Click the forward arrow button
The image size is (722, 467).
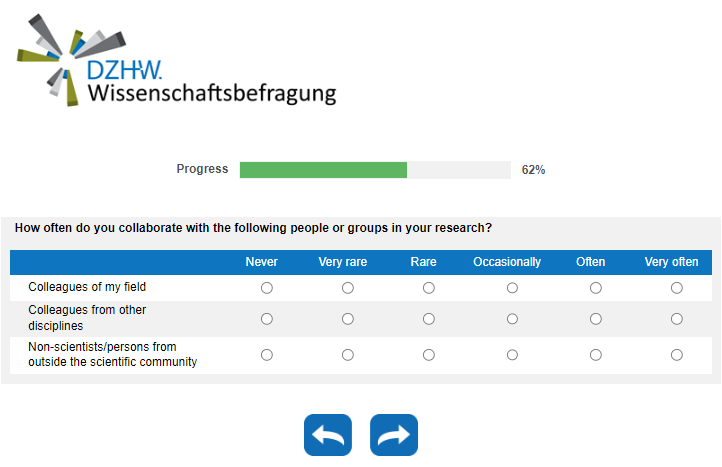pyautogui.click(x=394, y=435)
